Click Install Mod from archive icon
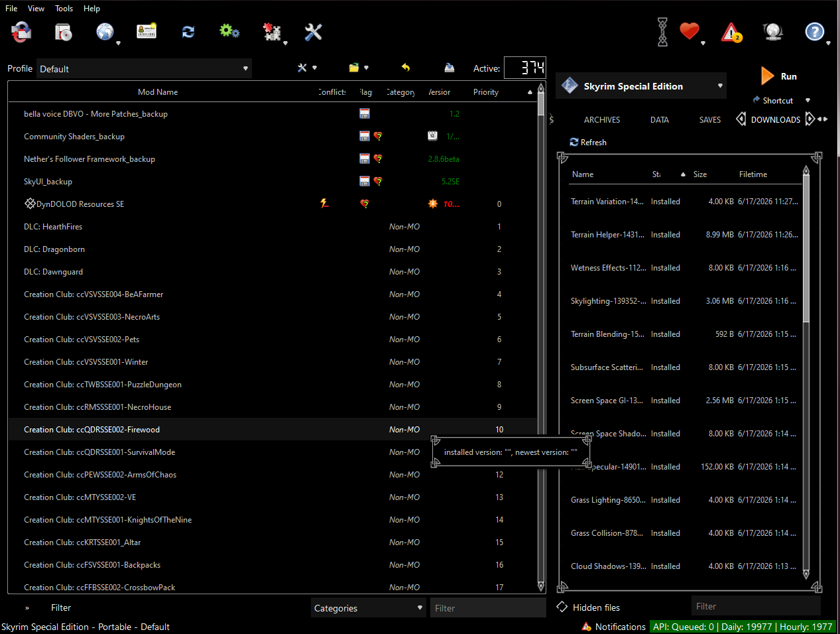The image size is (840, 634). coord(64,32)
